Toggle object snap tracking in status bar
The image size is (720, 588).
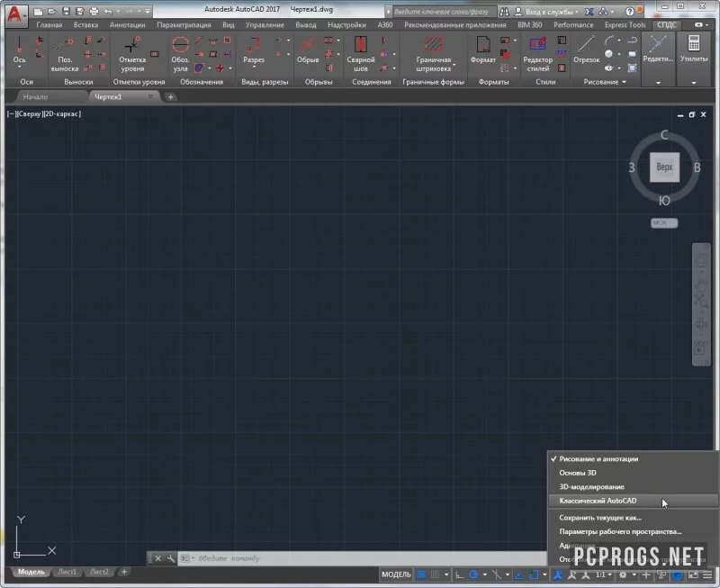[x=519, y=574]
